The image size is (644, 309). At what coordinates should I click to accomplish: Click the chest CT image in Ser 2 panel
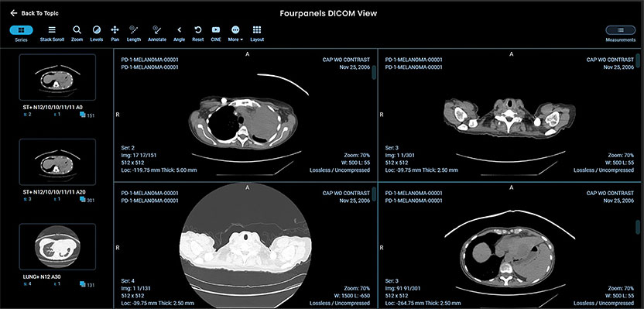click(243, 122)
